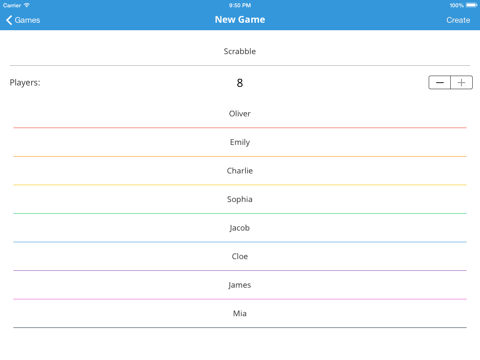
Task: Increase the player count with plus
Action: point(461,83)
